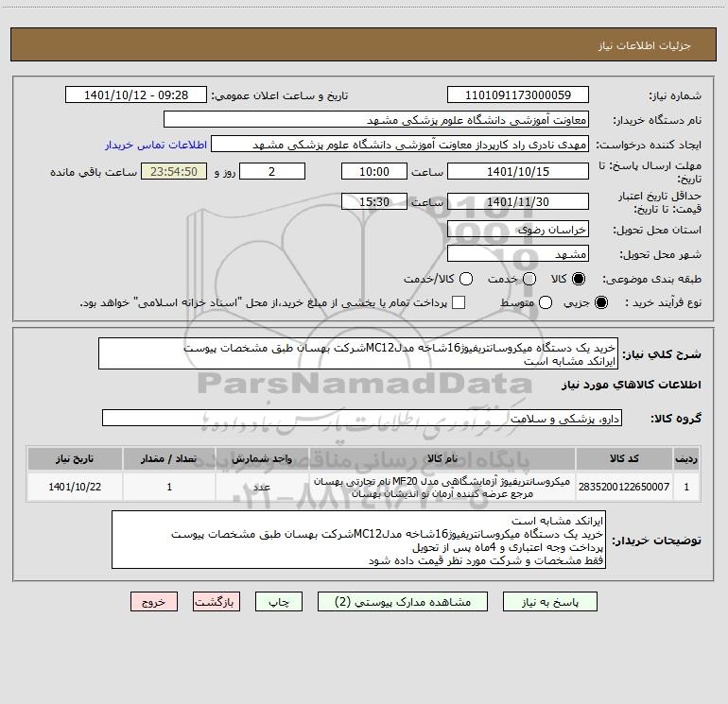
Task: Click the شرح کلی نیاز text area
Action: (x=358, y=353)
